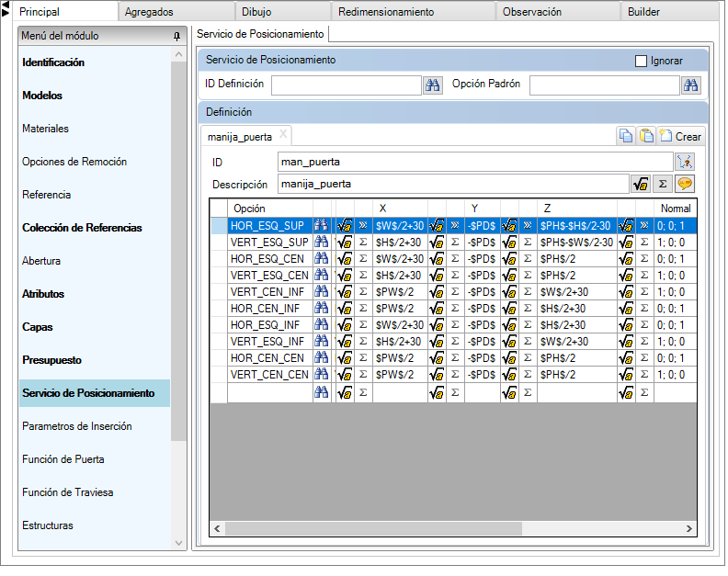Click module menu scroll up arrow
The image size is (728, 576).
click(178, 55)
